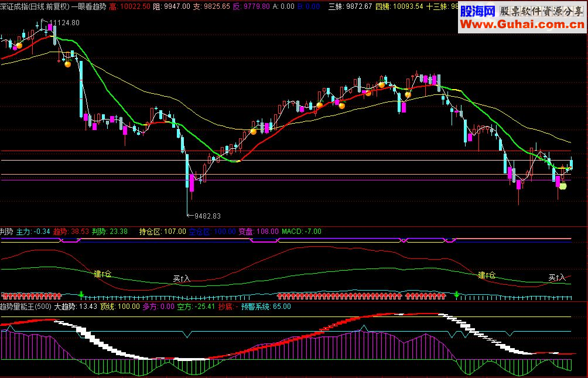The image size is (588, 378).
Task: Select the 主力: -0.34 readout
Action: [x=33, y=231]
